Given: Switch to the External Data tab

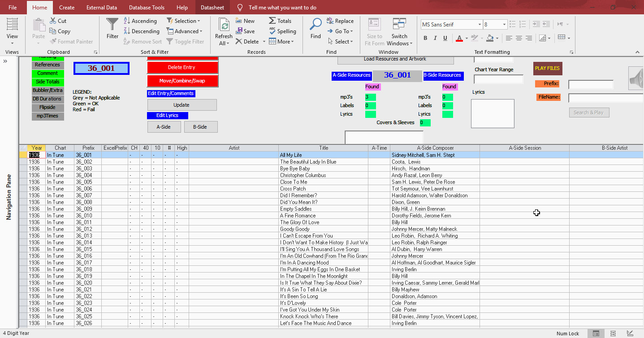Looking at the screenshot, I should point(102,7).
